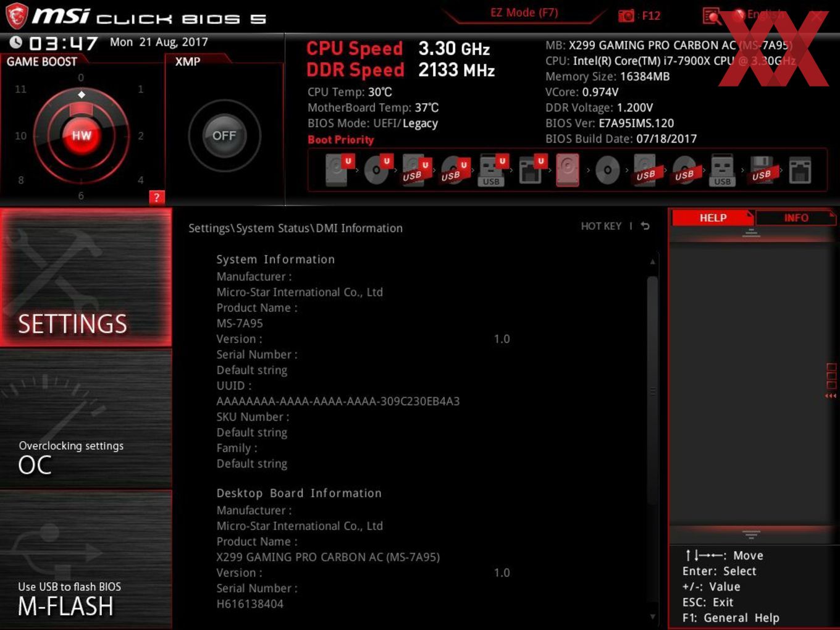Select legacy CD/DVD boot icon without U badge
The width and height of the screenshot is (840, 630).
coord(608,170)
